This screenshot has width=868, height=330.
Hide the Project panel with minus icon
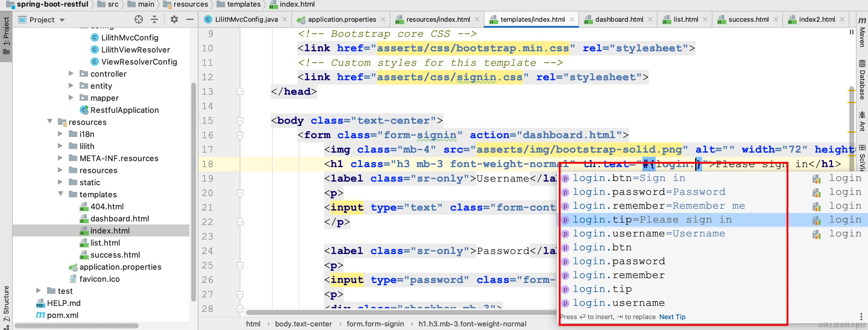click(190, 20)
